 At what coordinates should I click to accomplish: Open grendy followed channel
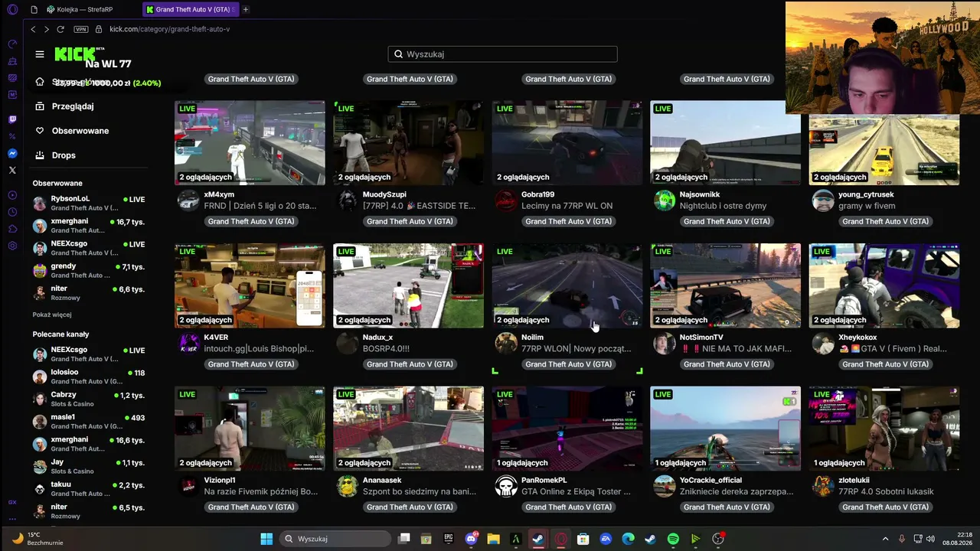pos(89,270)
